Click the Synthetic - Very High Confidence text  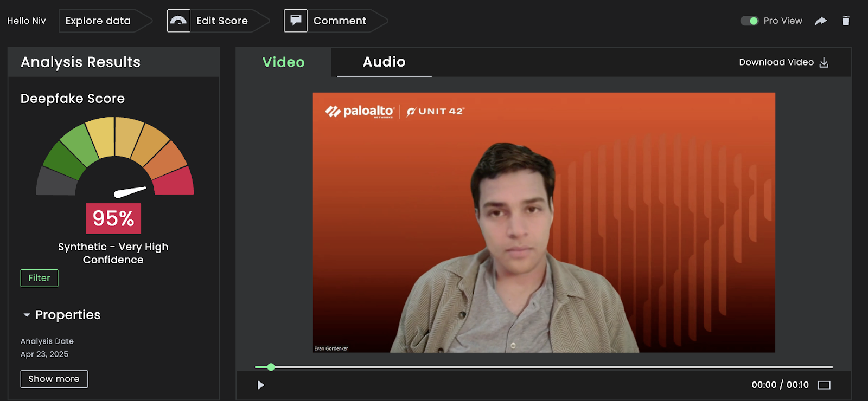pos(113,253)
